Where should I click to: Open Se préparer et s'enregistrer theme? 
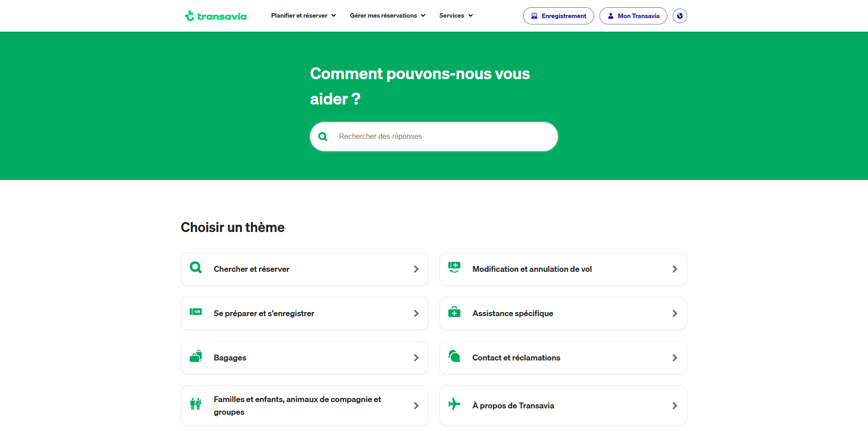click(305, 313)
